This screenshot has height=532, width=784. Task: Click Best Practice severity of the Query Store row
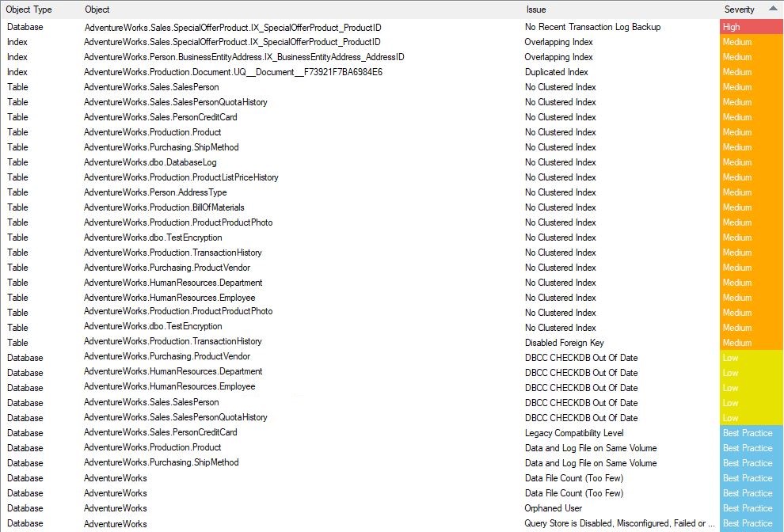pos(752,523)
